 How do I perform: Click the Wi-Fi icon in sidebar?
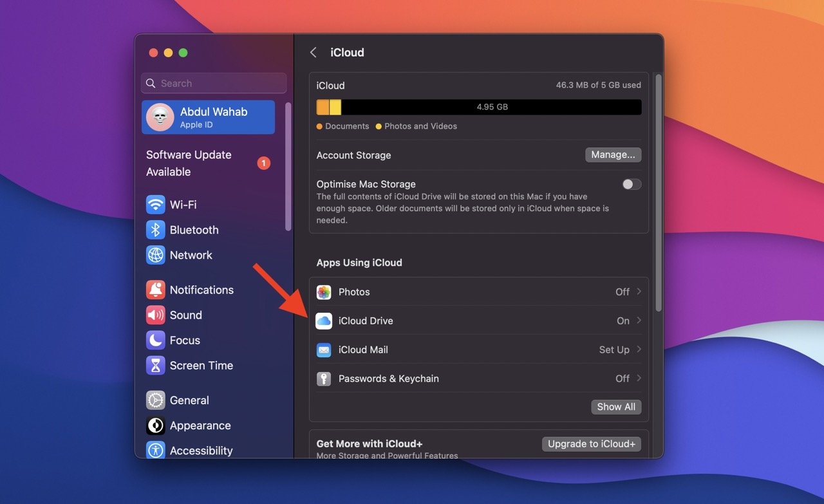coord(155,205)
